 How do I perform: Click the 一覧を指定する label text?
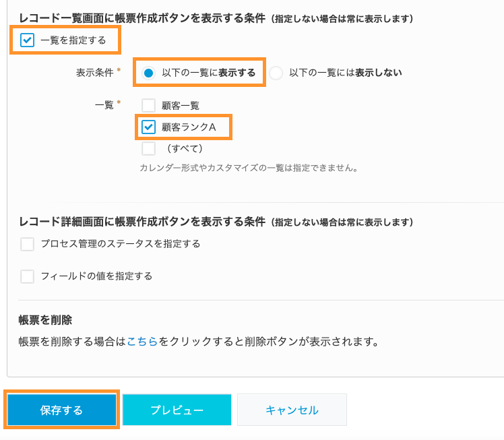click(73, 40)
